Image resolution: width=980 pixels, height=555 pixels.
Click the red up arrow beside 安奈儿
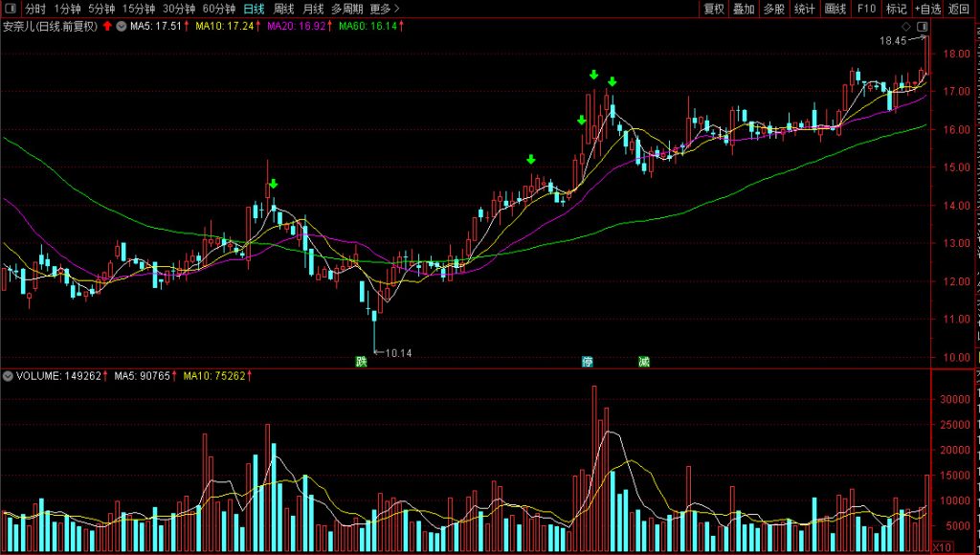click(106, 26)
